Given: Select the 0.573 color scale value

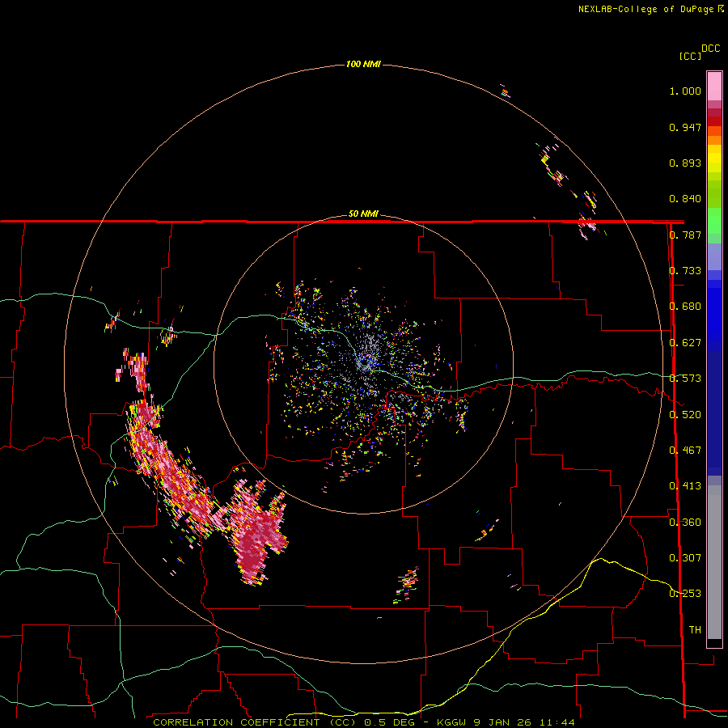Looking at the screenshot, I should [x=685, y=379].
